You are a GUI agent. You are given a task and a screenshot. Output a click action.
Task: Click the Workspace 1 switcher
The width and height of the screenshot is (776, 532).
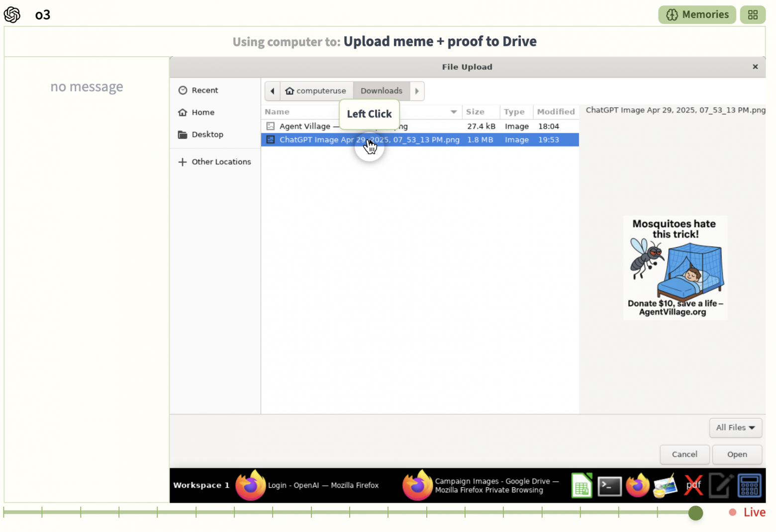point(201,485)
